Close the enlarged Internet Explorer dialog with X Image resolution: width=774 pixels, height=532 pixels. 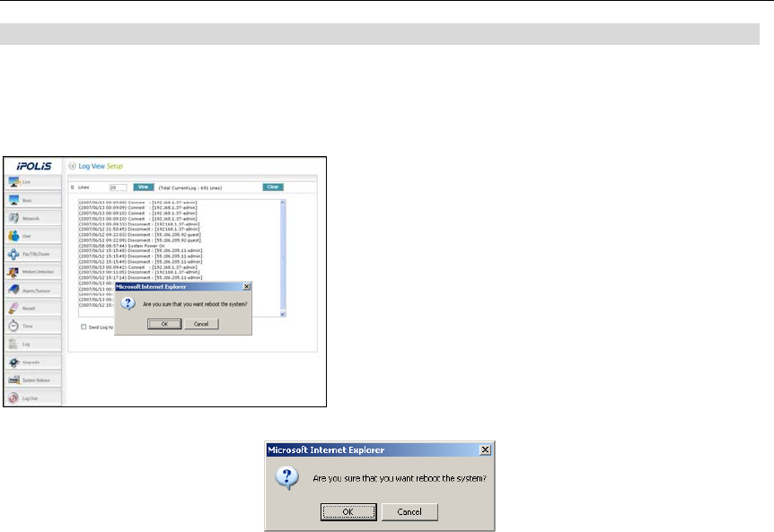tap(485, 449)
